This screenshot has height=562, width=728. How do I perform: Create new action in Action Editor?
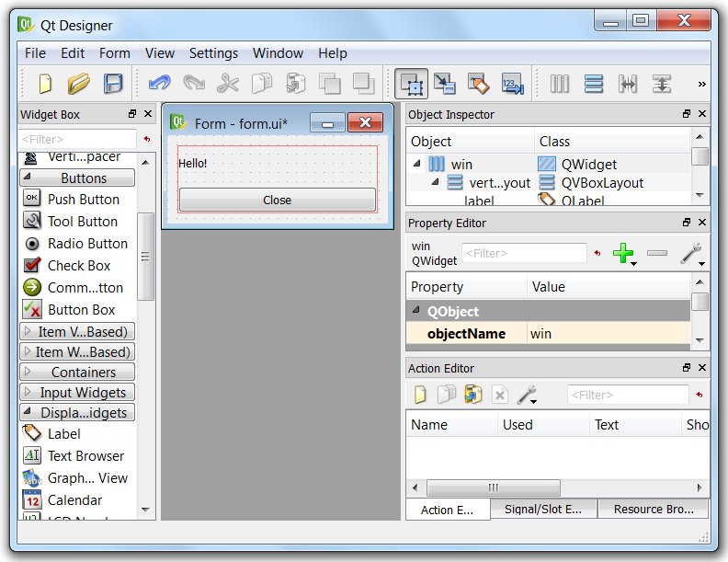pos(420,395)
